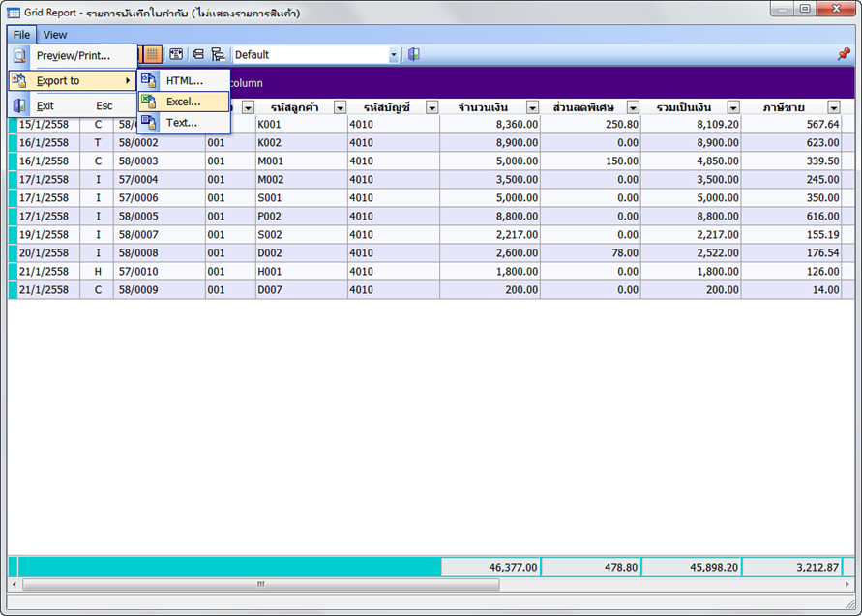Click the Text export icon
Screen dimensions: 862x616
(x=148, y=123)
